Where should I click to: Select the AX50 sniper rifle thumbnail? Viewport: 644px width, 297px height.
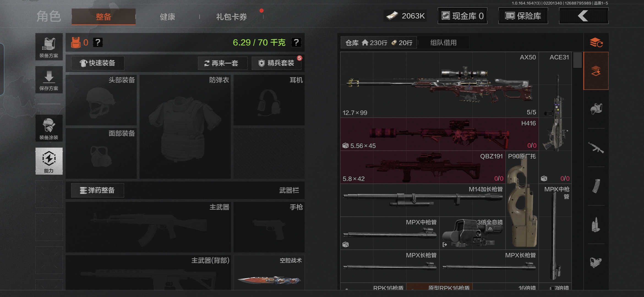[439, 85]
